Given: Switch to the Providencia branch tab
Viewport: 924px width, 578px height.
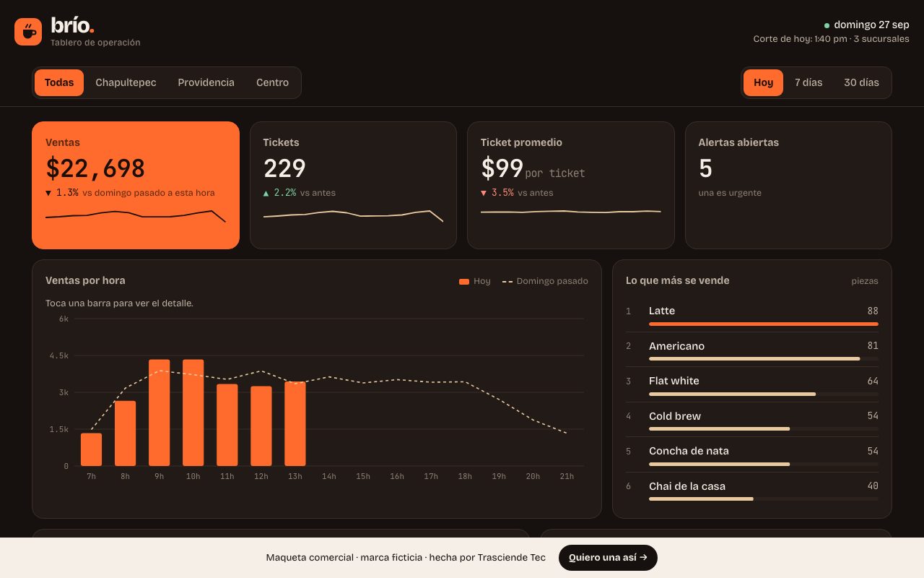Looking at the screenshot, I should 206,82.
